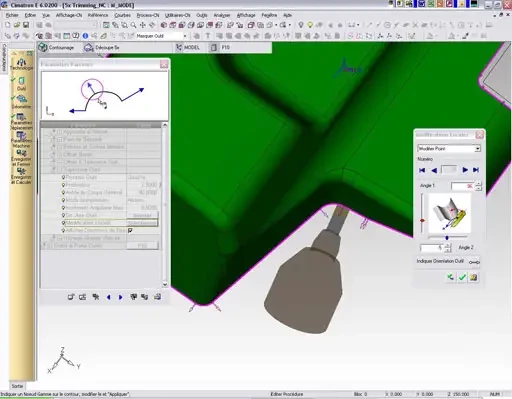Select the pan arrows tool
Viewport: 512px width, 399px height.
(143, 25)
